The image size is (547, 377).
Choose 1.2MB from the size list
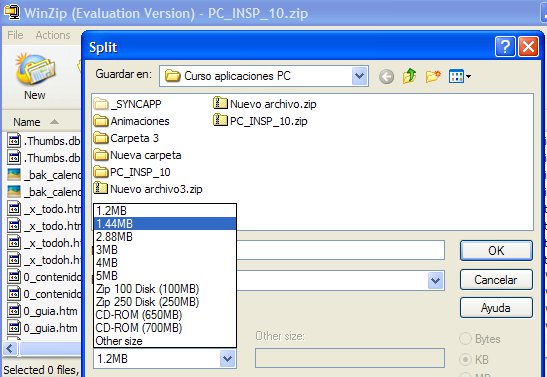(165, 211)
